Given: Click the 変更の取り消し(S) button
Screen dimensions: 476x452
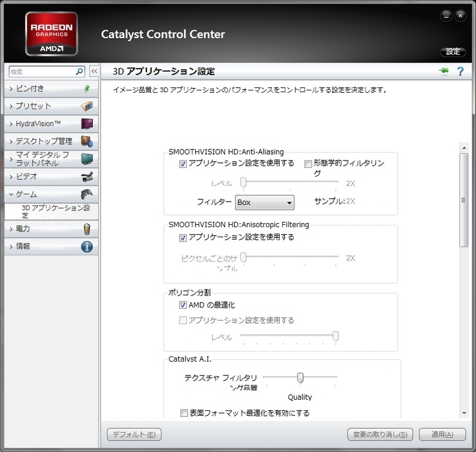Looking at the screenshot, I should tap(380, 434).
